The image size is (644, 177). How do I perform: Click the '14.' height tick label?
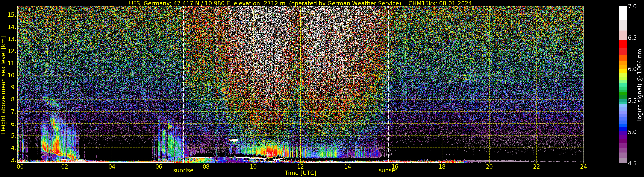coord(12,27)
